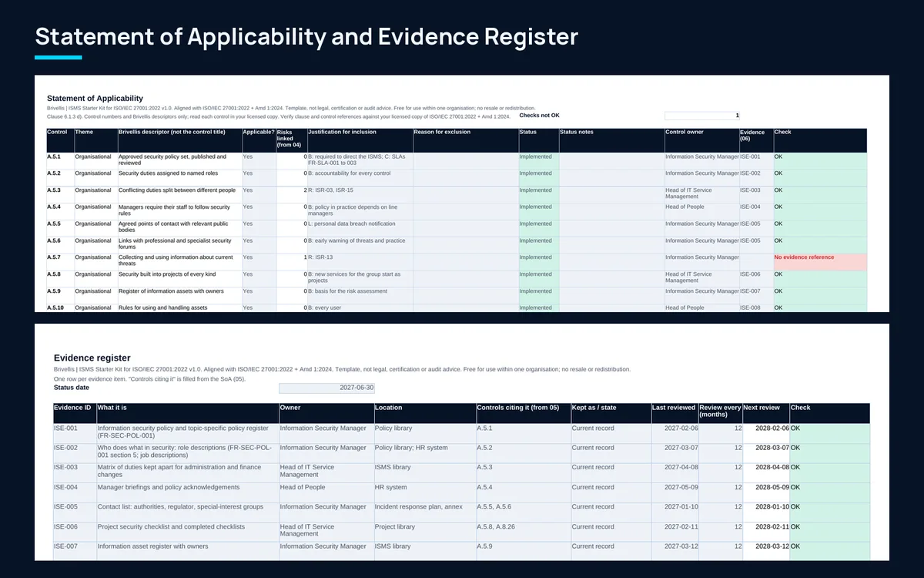The width and height of the screenshot is (924, 578).
Task: Click next review date '2028-03-12'
Action: (766, 550)
